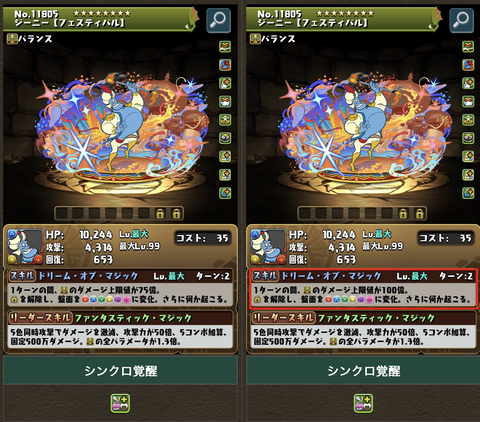
Task: Select the left スキル ドリーム・オブ・マジック header
Action: tap(120, 276)
